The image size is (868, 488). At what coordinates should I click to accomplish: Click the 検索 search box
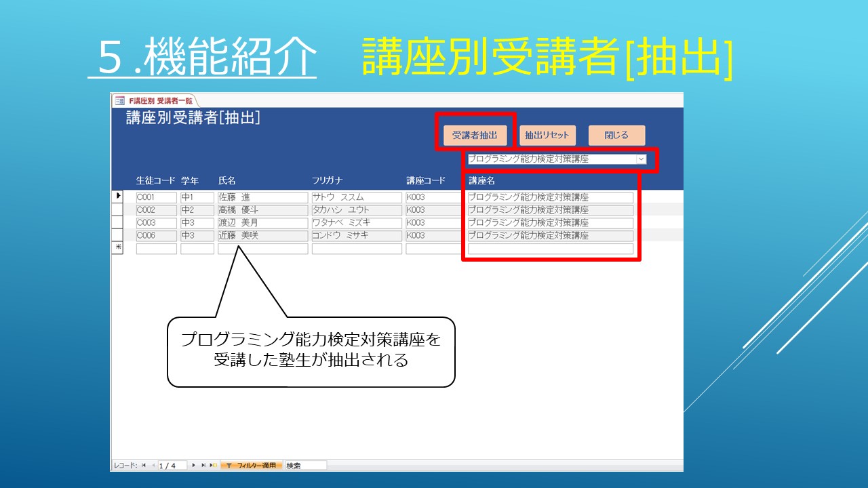point(305,466)
